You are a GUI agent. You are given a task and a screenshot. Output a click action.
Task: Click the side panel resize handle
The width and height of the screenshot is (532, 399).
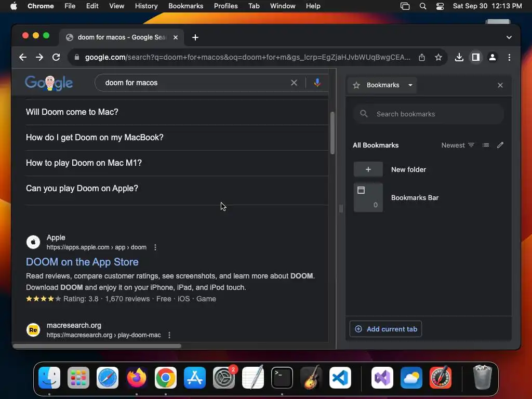click(x=341, y=208)
